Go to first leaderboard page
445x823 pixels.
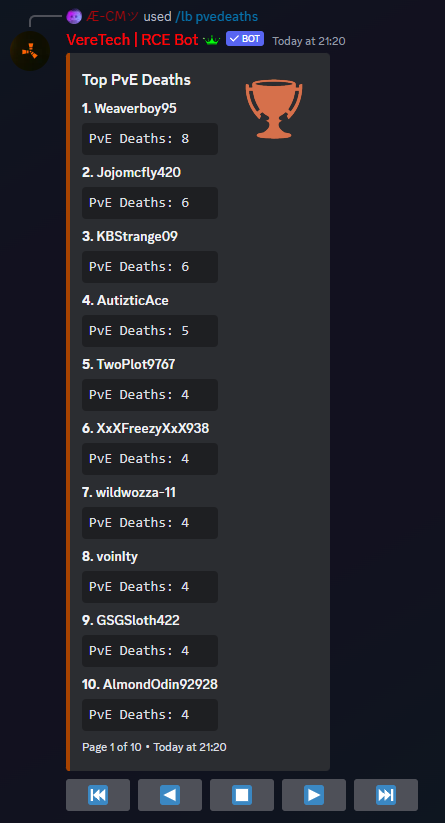pos(98,795)
